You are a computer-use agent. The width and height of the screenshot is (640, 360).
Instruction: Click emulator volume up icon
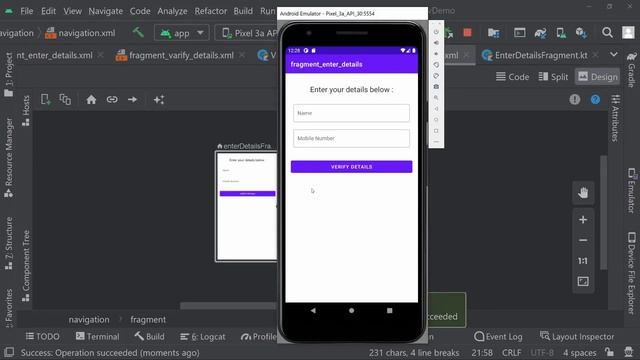(436, 42)
